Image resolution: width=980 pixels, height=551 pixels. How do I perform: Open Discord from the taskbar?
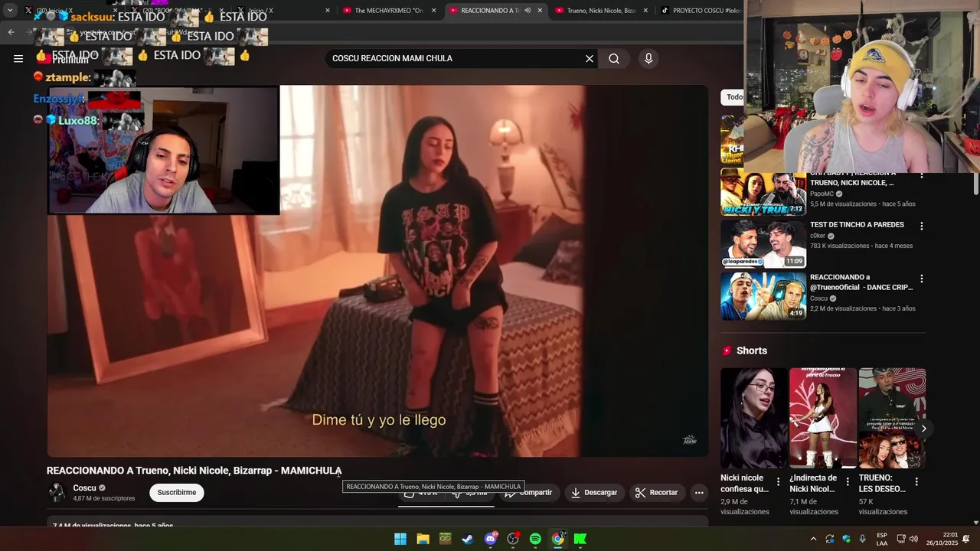point(491,539)
